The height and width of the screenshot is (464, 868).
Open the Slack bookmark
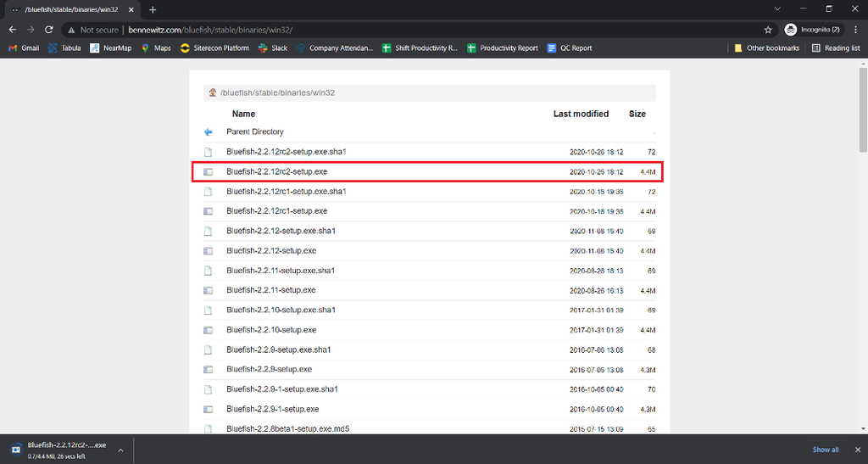click(273, 48)
